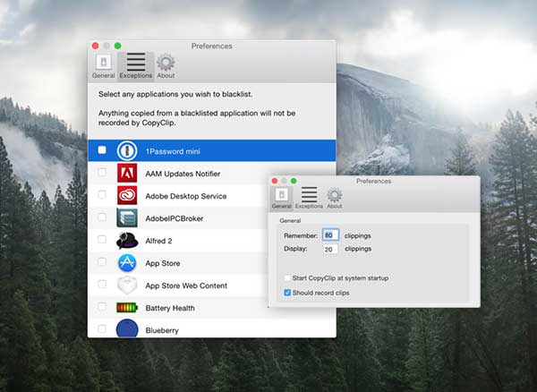Zoom the large Preferences window with green button
The height and width of the screenshot is (392, 537).
point(118,46)
